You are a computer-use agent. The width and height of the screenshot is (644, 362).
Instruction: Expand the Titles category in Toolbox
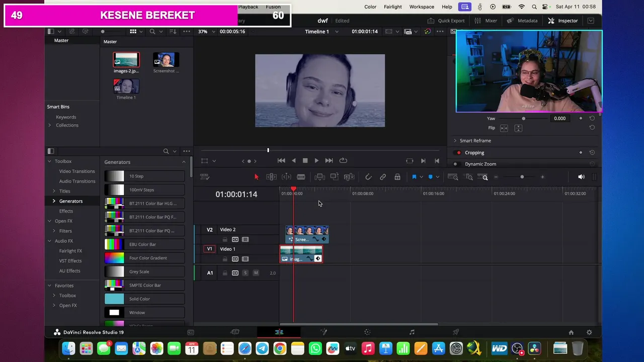pyautogui.click(x=54, y=191)
